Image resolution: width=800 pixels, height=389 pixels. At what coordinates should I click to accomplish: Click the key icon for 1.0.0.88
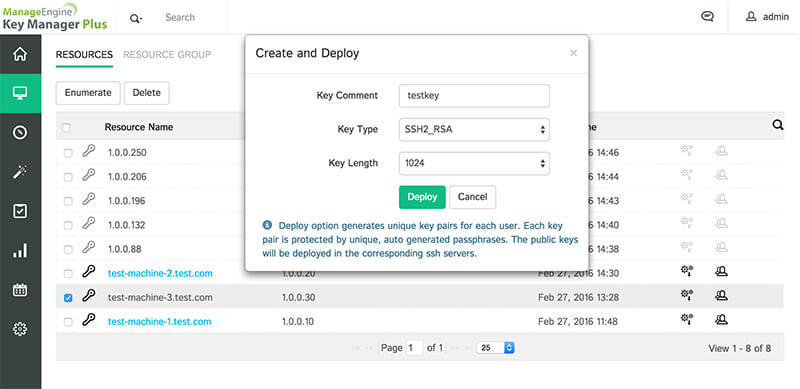(89, 248)
